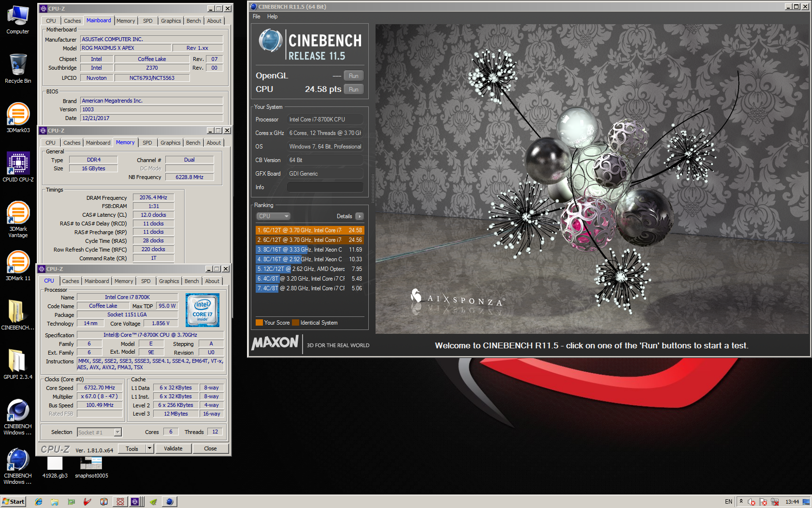Click the Info field in Your System
This screenshot has width=812, height=508.
tap(325, 187)
